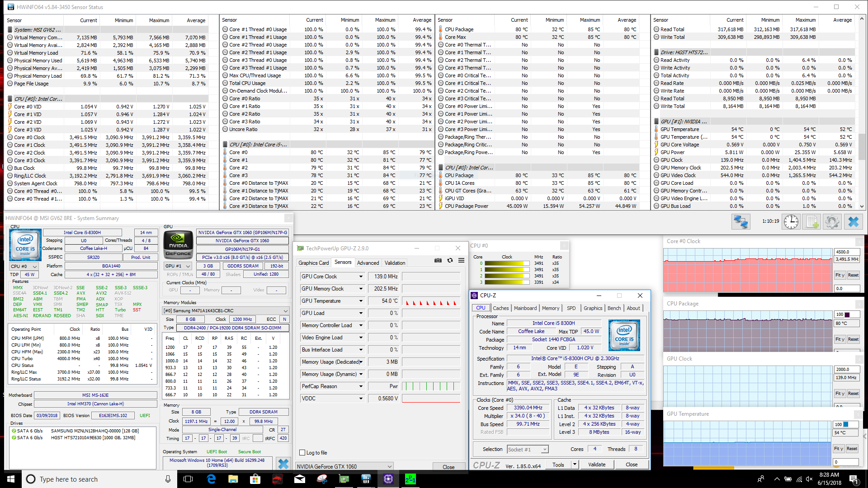Open the NVIDIA GeForce GTX 1060 GPU selector
Viewport: 868px width, 488px height.
[344, 466]
